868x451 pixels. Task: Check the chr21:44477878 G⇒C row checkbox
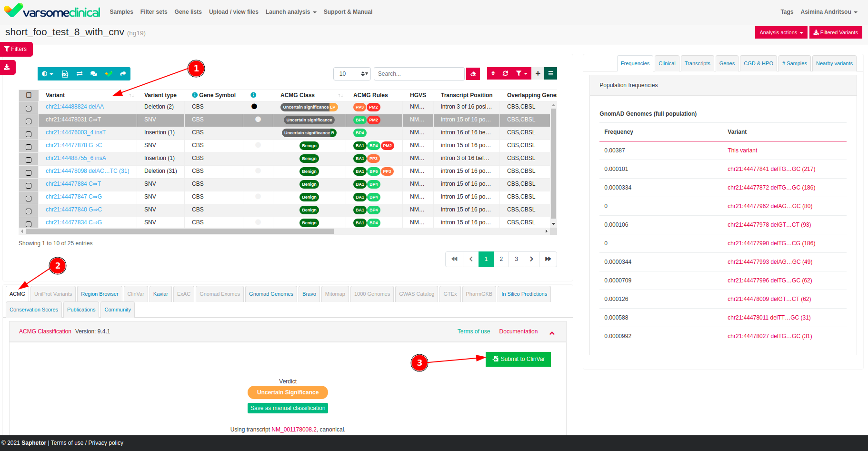click(29, 147)
